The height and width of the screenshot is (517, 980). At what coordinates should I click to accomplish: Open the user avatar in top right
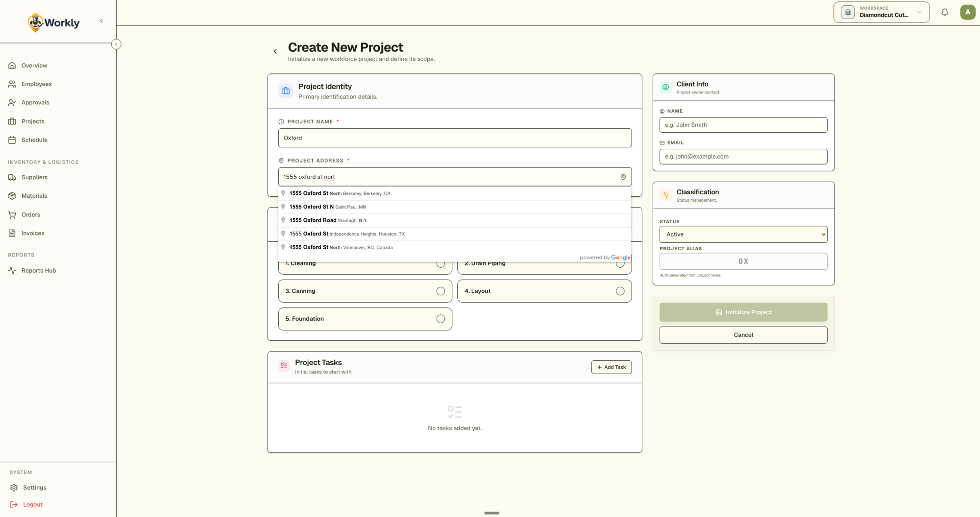967,12
